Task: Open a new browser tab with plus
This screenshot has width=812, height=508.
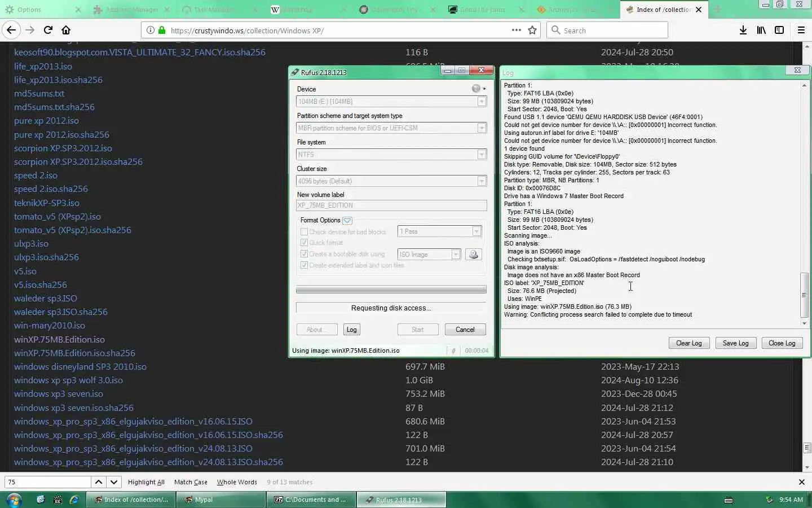Action: [x=717, y=10]
